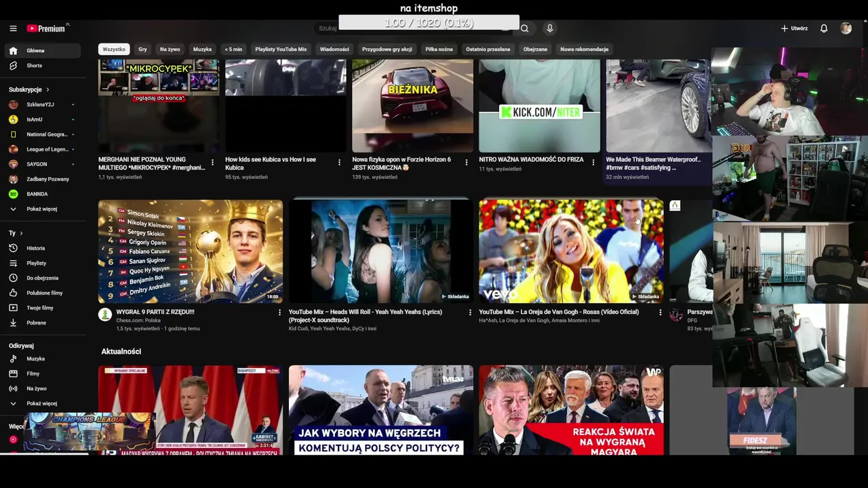Click the Utwórz create button
This screenshot has height=488, width=868.
point(794,28)
